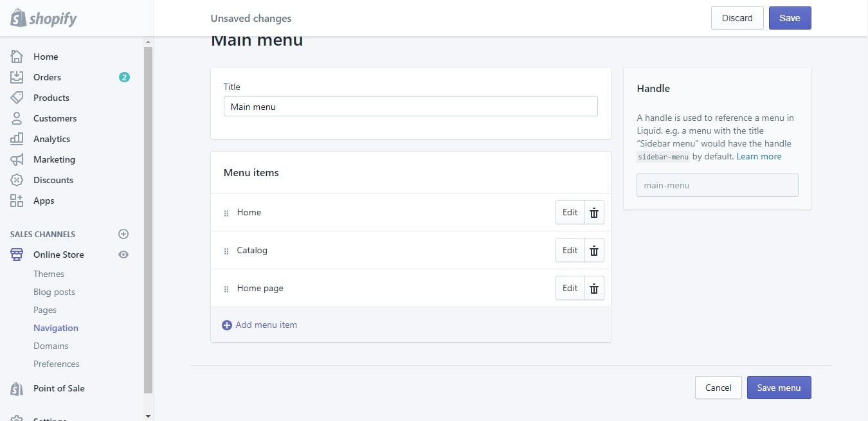
Task: Click the top Save button
Action: 790,18
